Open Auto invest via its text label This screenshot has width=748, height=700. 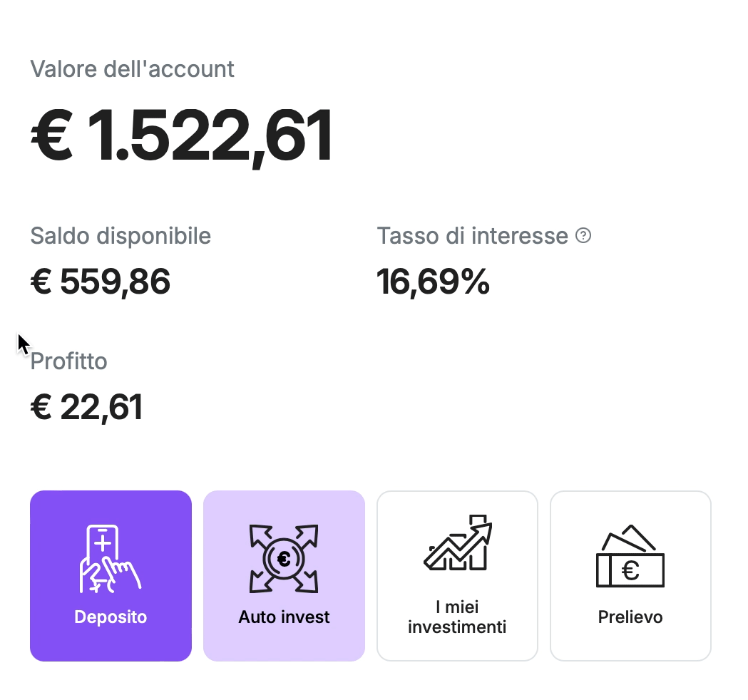(284, 617)
